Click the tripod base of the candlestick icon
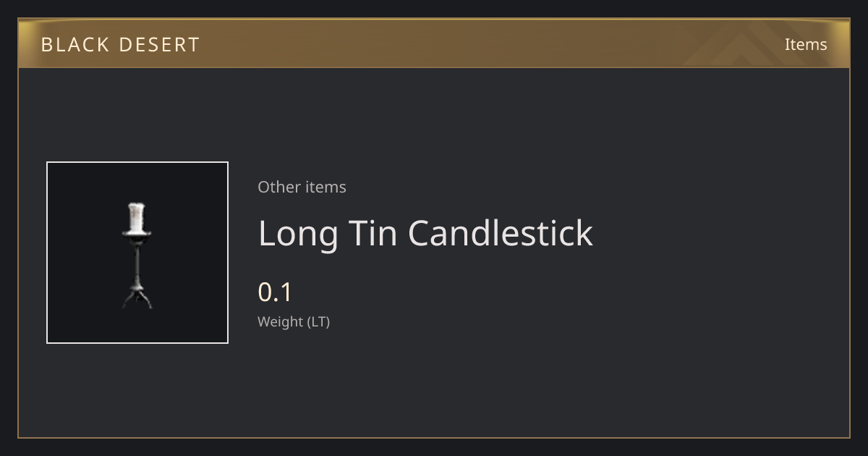 137,299
